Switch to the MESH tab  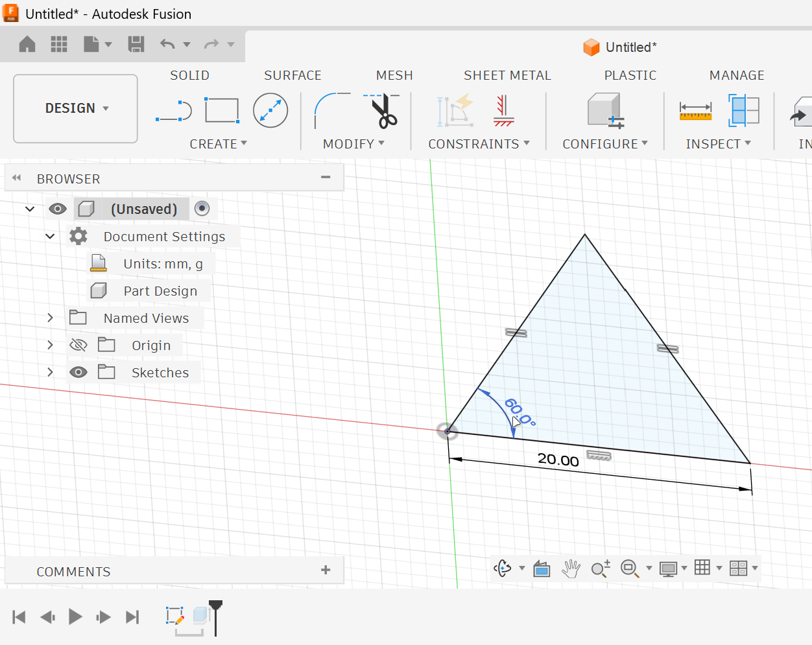394,75
